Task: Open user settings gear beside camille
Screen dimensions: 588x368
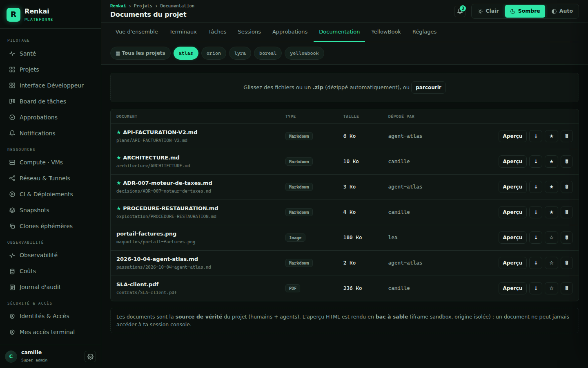Action: (x=90, y=357)
